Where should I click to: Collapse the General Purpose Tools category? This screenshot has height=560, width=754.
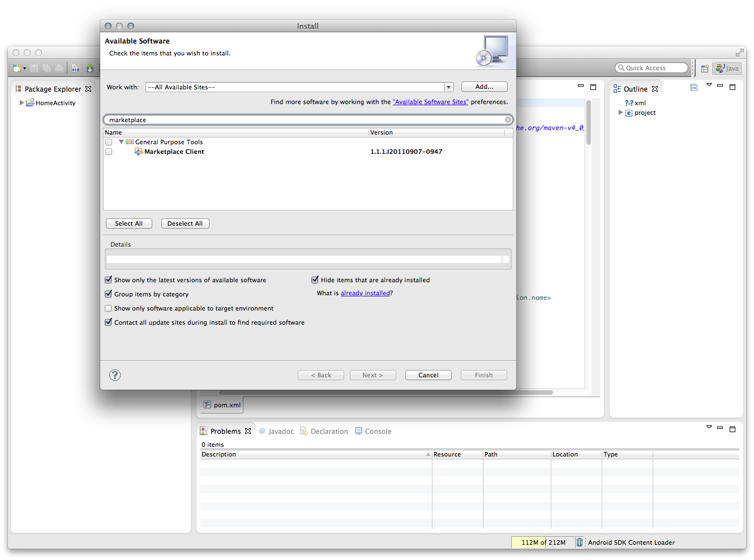coord(121,142)
